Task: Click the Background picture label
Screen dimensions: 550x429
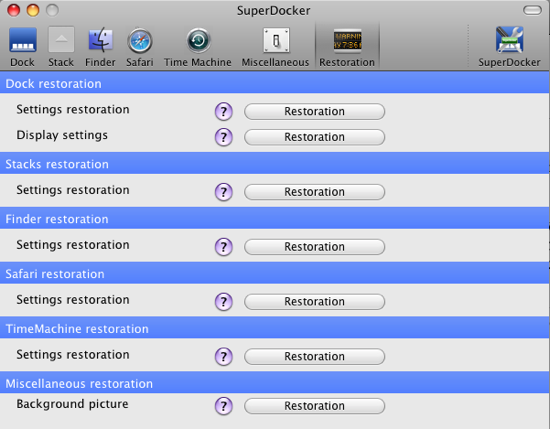Action: 72,404
